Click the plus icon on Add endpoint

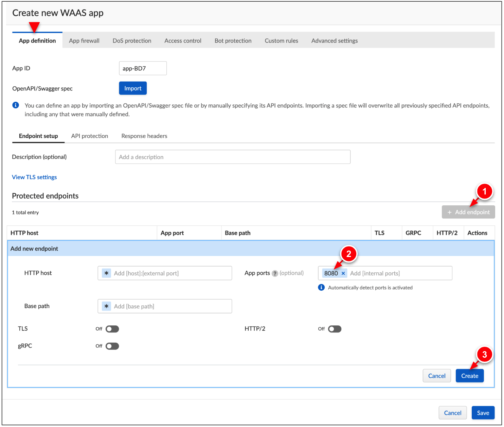point(450,212)
